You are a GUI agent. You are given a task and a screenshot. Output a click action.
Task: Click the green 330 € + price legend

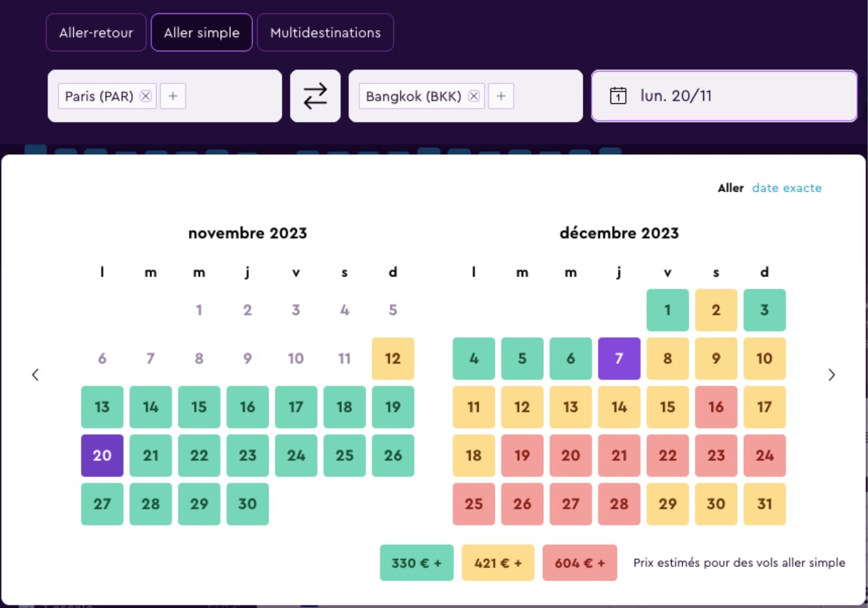tap(416, 563)
